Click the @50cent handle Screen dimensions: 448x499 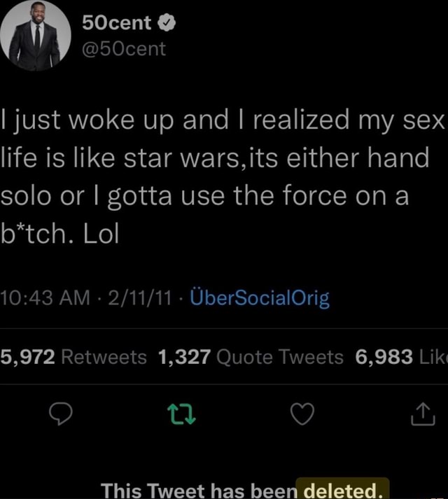point(124,49)
